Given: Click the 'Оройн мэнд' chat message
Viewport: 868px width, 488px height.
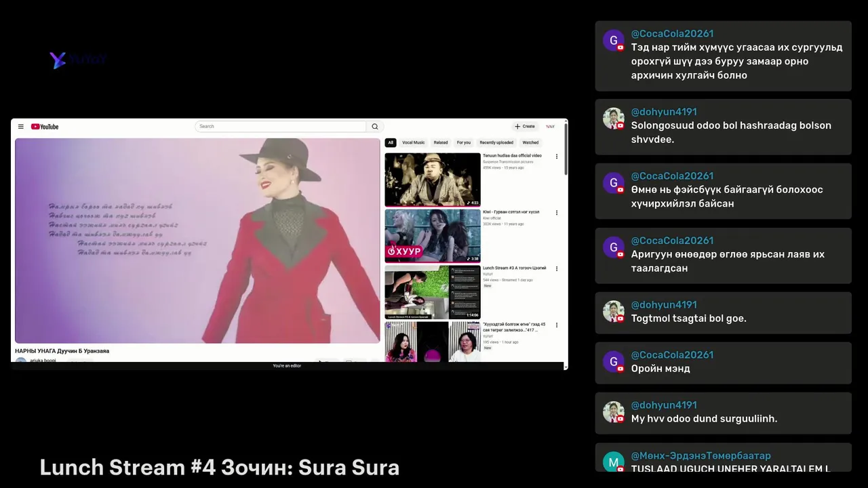Looking at the screenshot, I should pos(660,369).
